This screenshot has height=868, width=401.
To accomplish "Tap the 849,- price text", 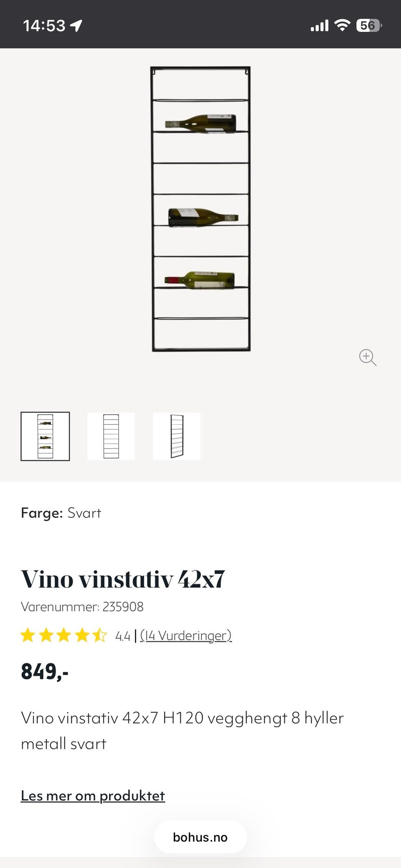I will (45, 672).
